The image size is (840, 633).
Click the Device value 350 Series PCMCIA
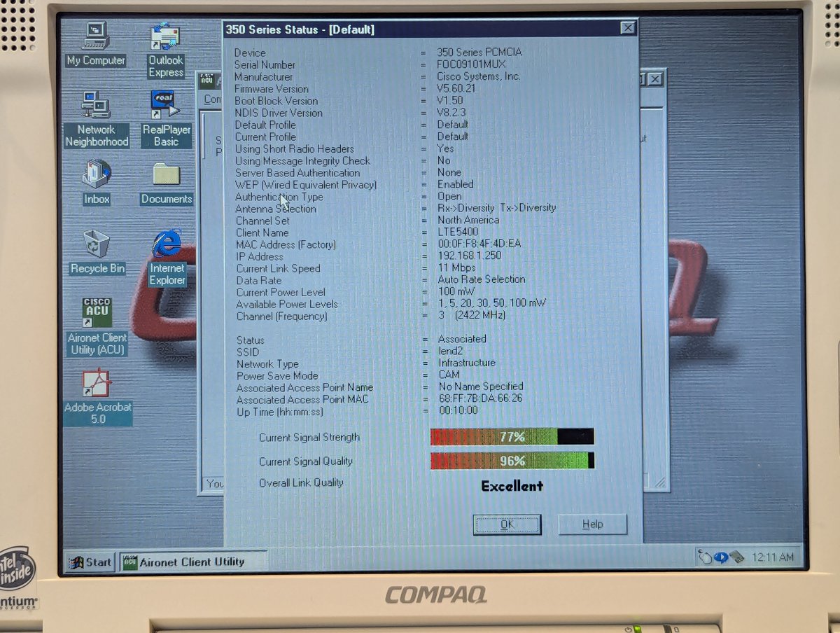point(479,53)
